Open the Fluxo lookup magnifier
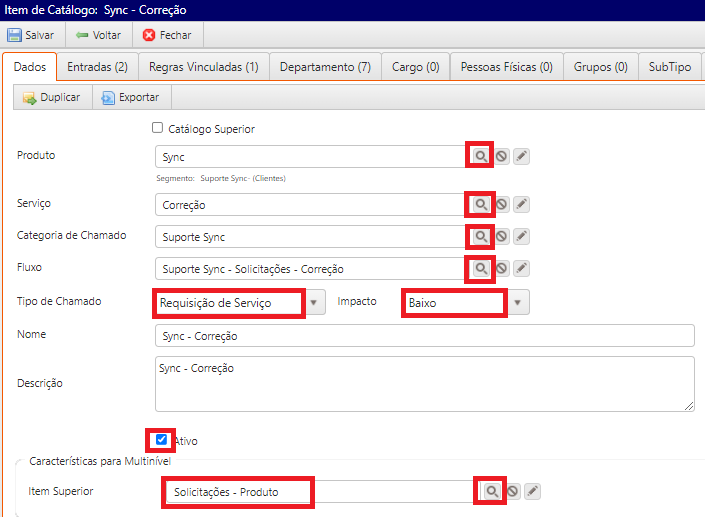This screenshot has height=517, width=705. (480, 269)
